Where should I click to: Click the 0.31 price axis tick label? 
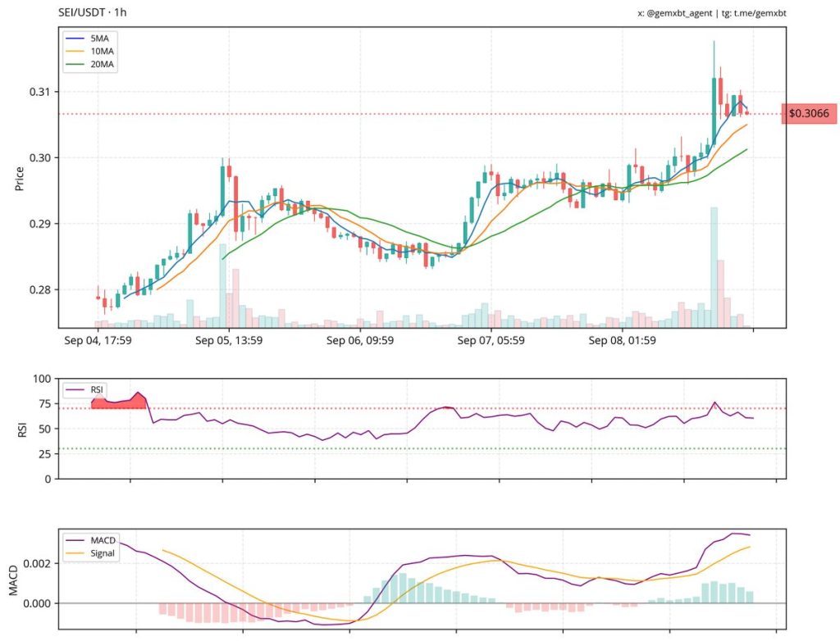[39, 92]
